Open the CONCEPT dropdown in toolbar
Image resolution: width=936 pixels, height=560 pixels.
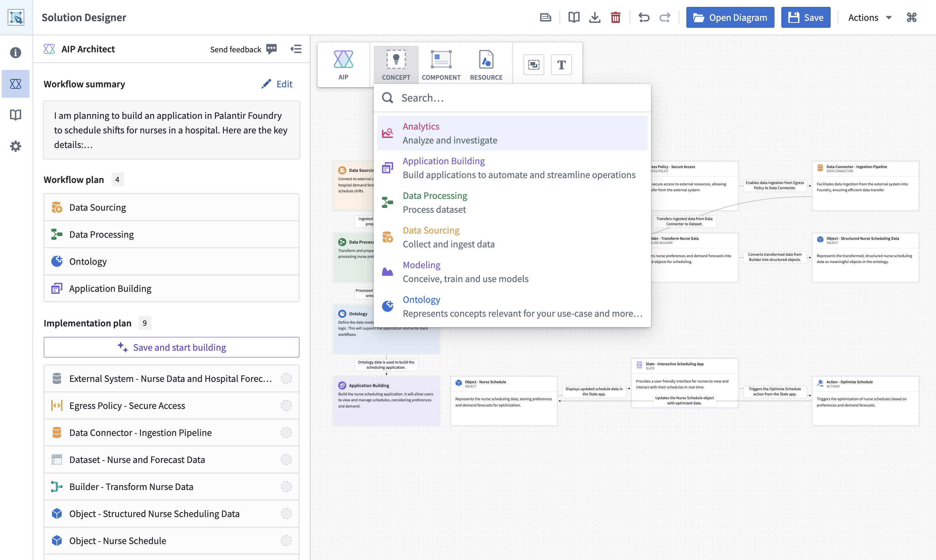396,65
